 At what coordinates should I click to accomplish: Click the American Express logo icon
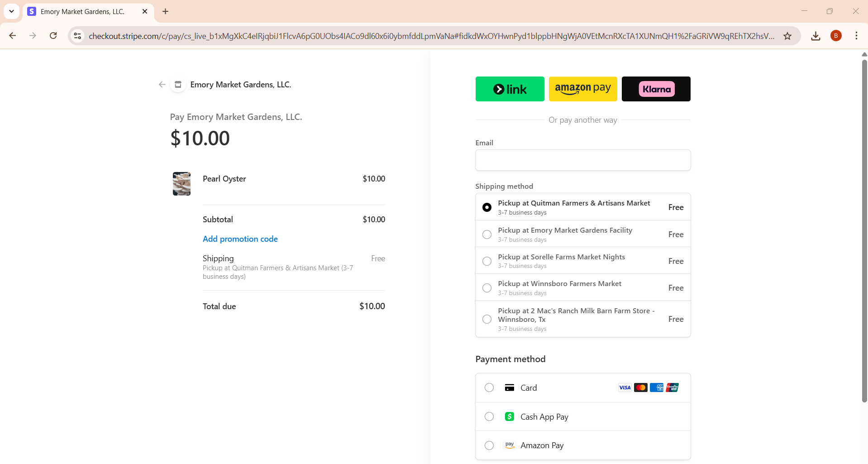point(657,387)
